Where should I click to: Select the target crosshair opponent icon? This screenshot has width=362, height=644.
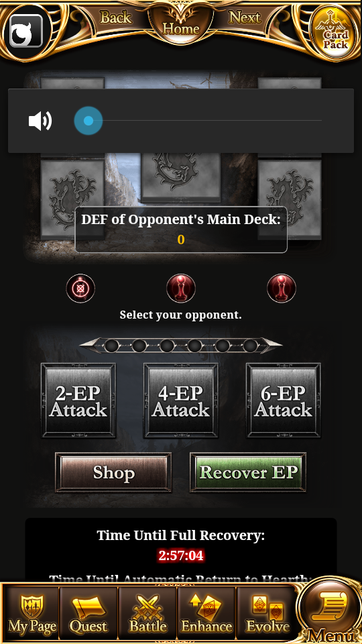(x=80, y=288)
